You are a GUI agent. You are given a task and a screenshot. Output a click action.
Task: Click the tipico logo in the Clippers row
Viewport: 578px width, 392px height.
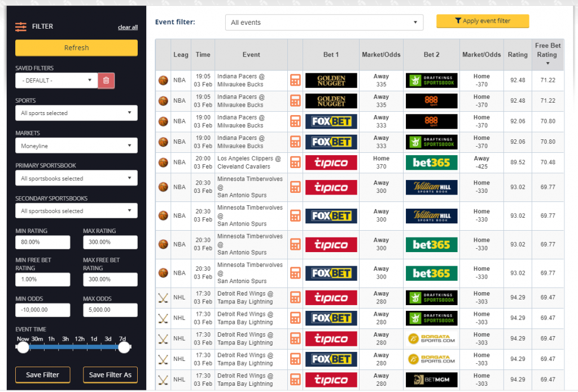tap(331, 162)
